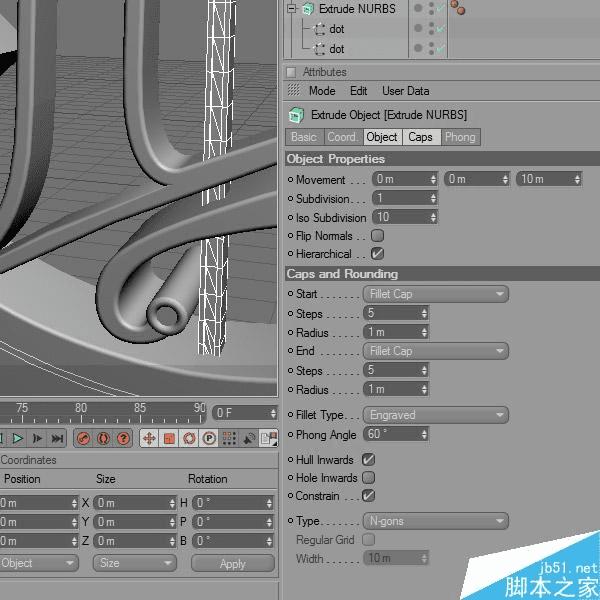The width and height of the screenshot is (600, 600).
Task: Toggle point level animation dots icon
Action: point(229,438)
